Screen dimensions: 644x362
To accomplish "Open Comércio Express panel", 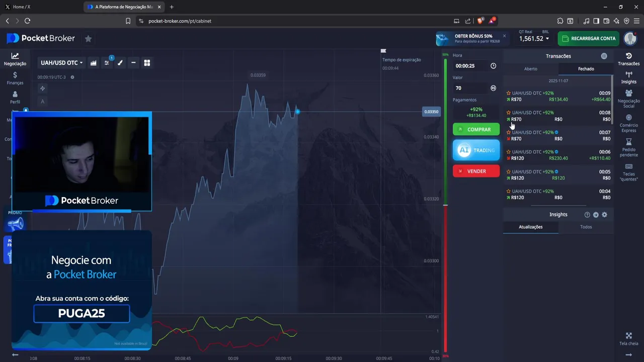I will (x=629, y=124).
